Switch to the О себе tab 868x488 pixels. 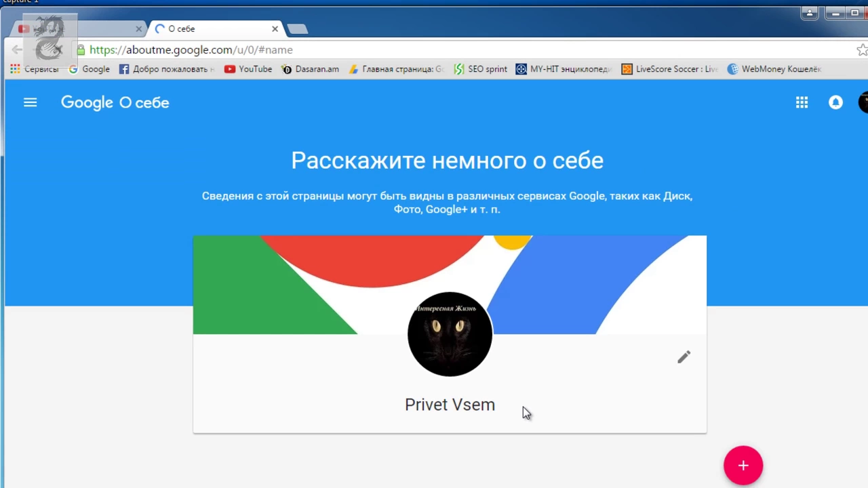(214, 29)
